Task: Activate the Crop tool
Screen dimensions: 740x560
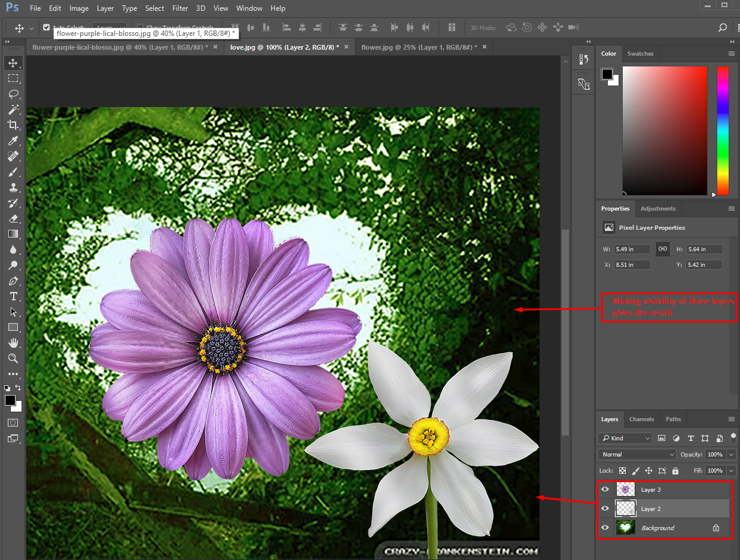Action: [14, 125]
